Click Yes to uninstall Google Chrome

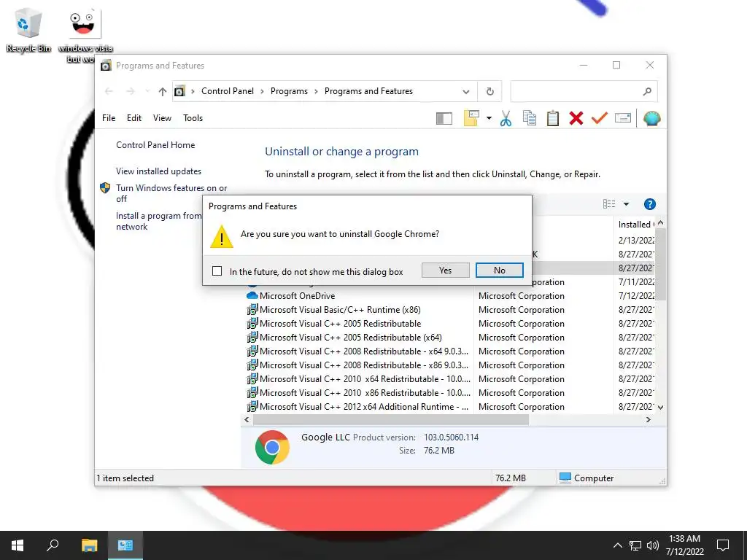coord(445,271)
